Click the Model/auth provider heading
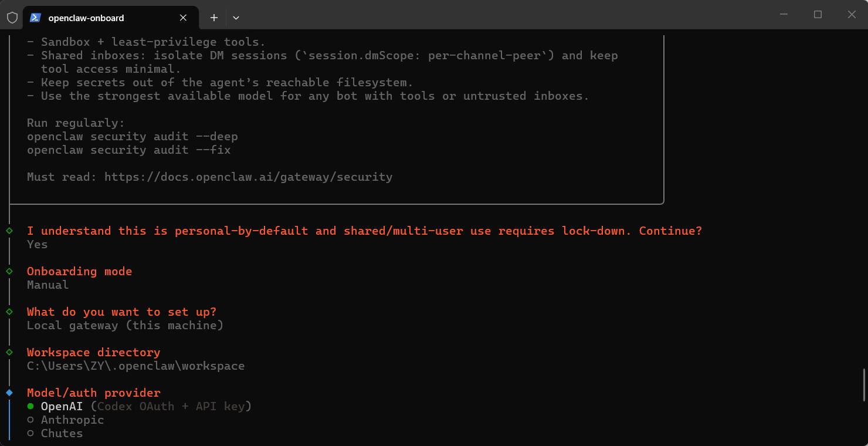868x446 pixels. click(93, 393)
